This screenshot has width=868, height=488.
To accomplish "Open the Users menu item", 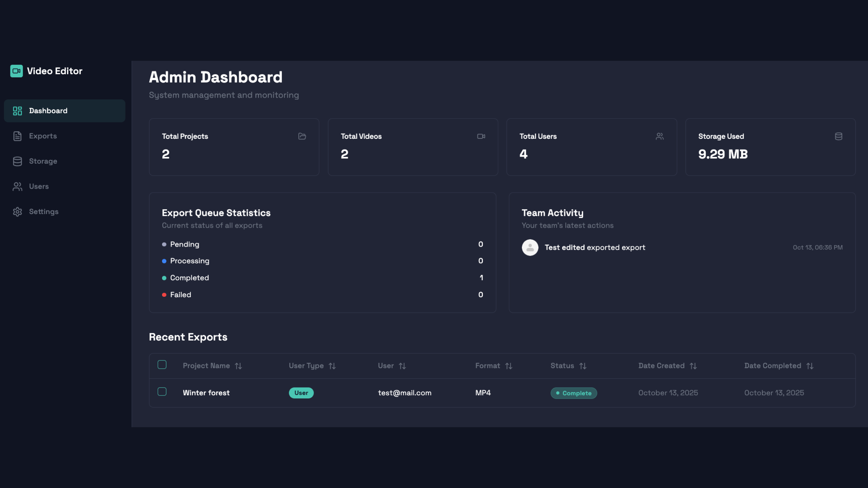I will [x=39, y=187].
